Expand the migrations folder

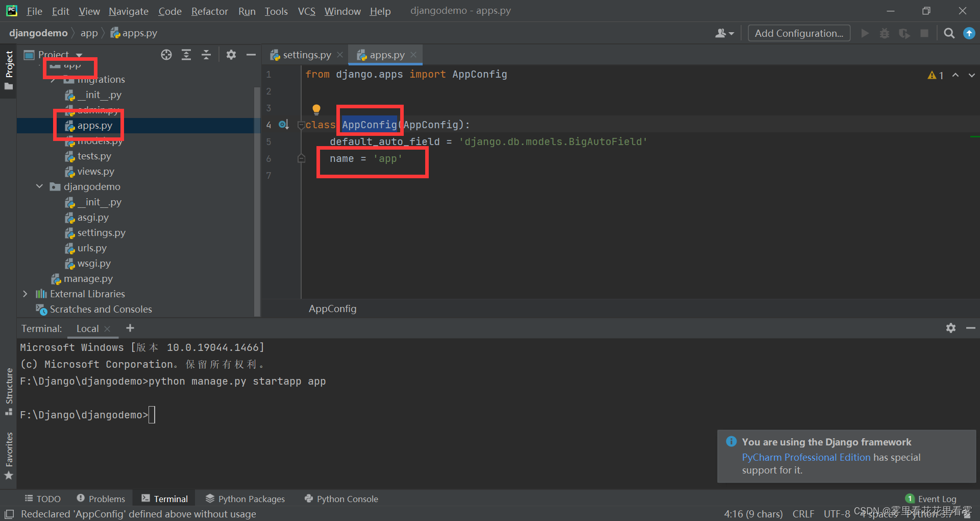pyautogui.click(x=53, y=80)
